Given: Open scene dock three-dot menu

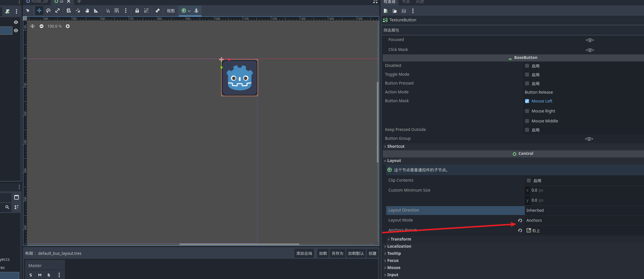Looking at the screenshot, I should click(x=17, y=11).
